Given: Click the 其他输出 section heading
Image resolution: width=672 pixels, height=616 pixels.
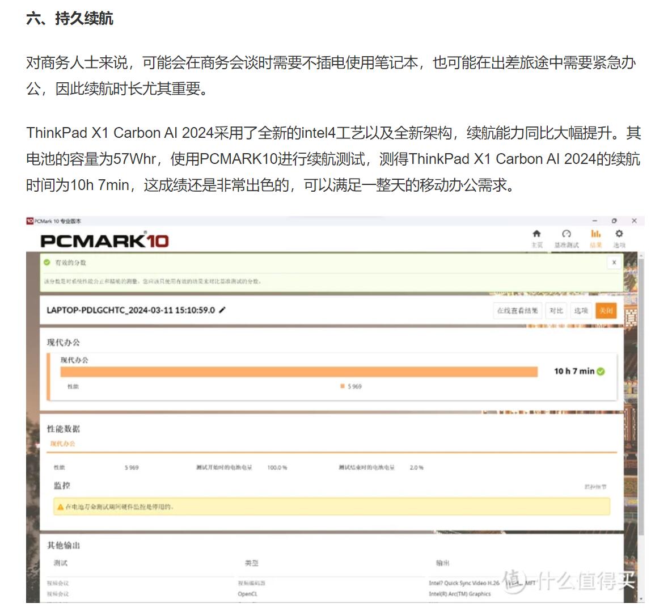Looking at the screenshot, I should coord(64,545).
